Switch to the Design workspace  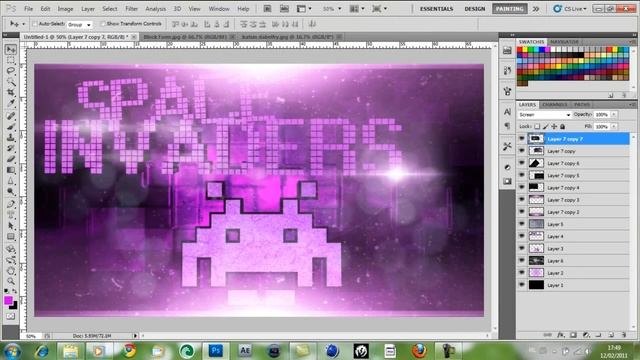[475, 9]
